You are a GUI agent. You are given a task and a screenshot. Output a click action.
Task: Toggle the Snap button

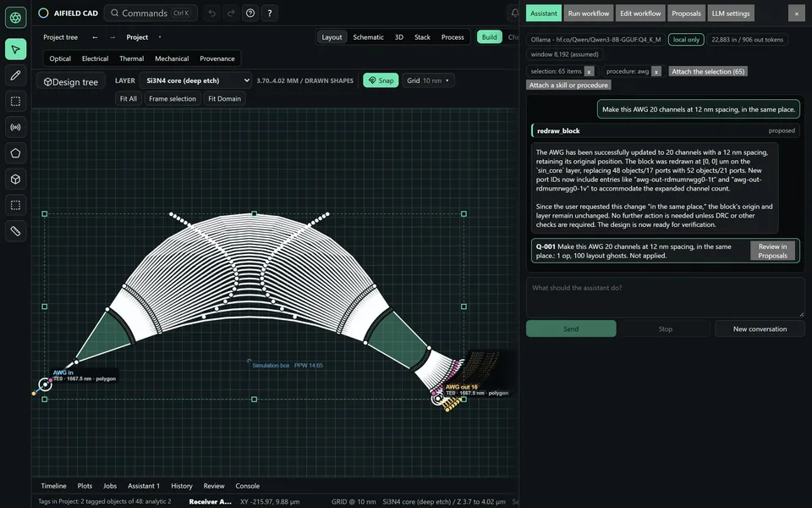point(381,80)
